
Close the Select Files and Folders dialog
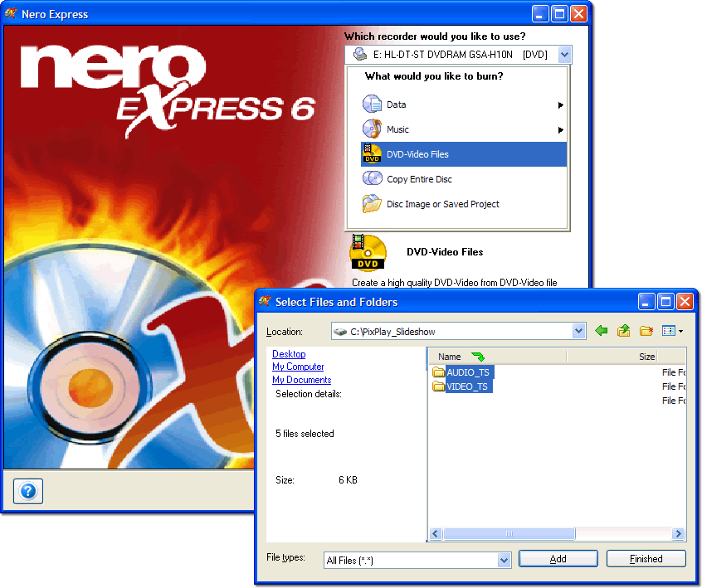[685, 302]
